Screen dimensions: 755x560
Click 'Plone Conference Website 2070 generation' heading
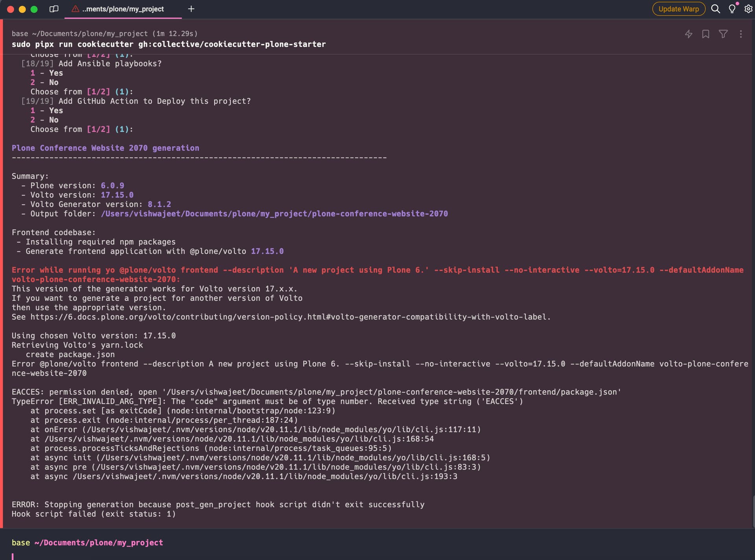click(x=105, y=148)
